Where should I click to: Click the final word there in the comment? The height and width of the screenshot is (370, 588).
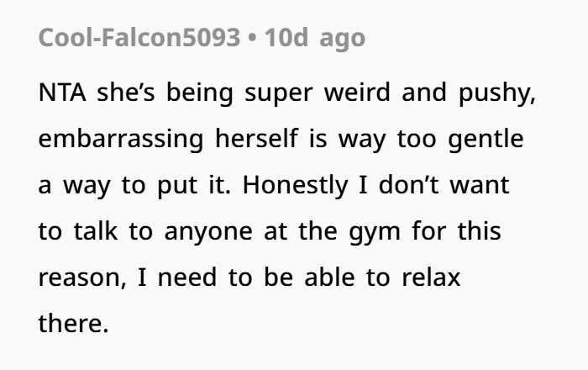[74, 324]
